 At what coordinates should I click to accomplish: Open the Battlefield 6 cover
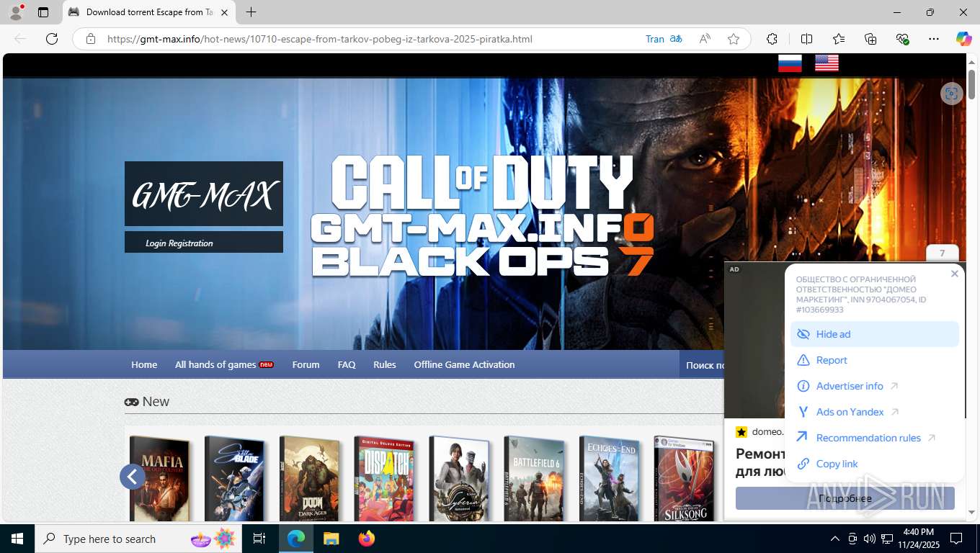point(535,478)
